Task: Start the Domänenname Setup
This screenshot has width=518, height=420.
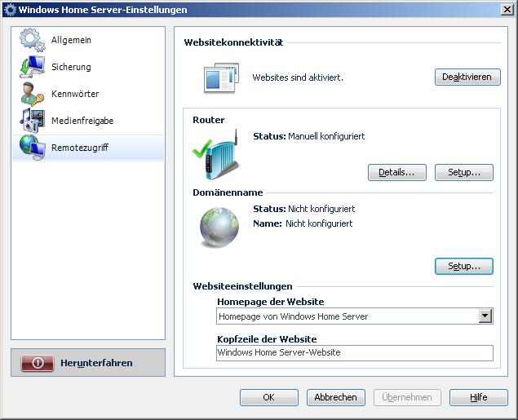Action: click(464, 266)
